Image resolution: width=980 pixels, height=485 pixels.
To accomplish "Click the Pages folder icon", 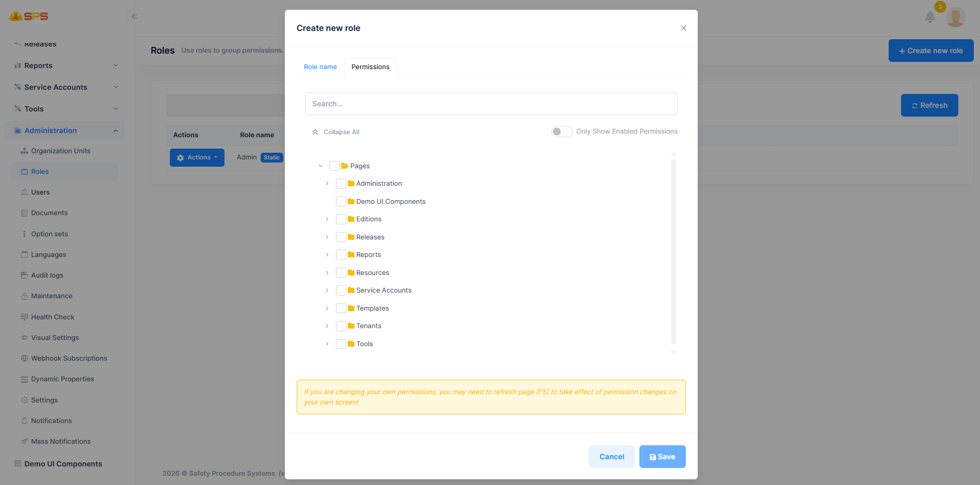I will [x=345, y=166].
